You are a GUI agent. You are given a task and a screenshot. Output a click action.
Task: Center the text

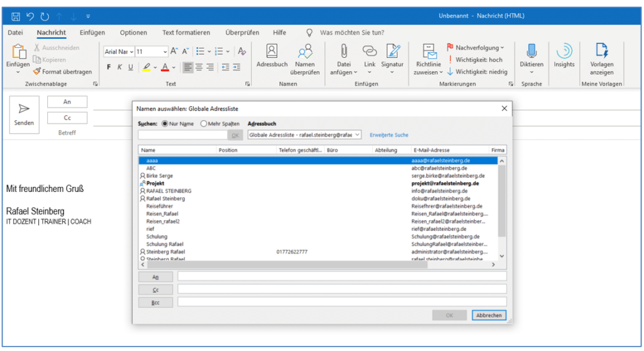(199, 67)
